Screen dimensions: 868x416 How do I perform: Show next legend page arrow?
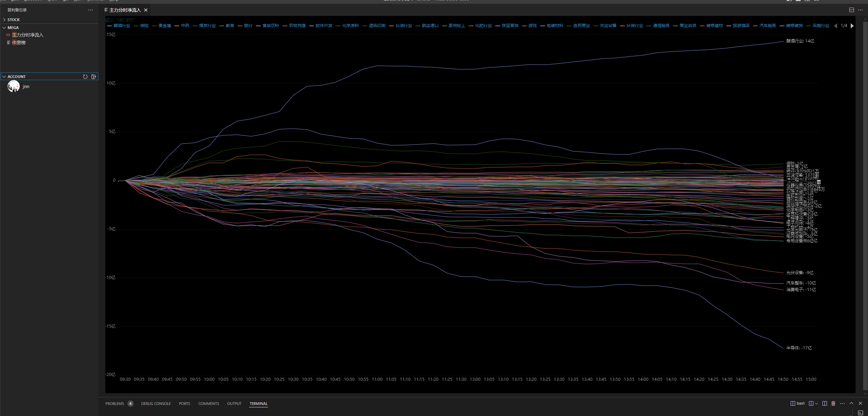tap(852, 26)
